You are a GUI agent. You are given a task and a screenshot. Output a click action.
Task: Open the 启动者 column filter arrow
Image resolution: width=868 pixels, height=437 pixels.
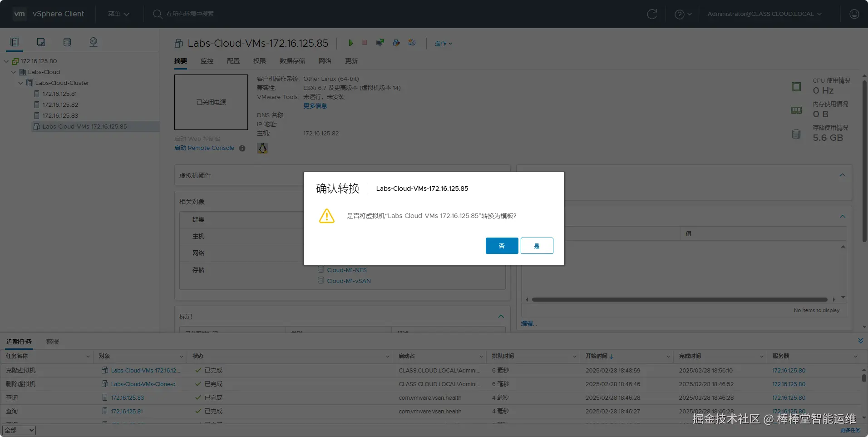[481, 357]
